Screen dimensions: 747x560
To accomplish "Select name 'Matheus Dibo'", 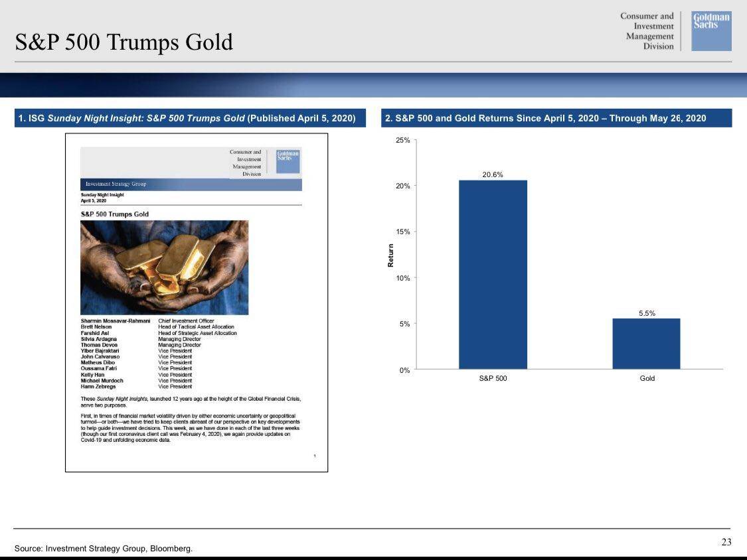I will tap(98, 362).
